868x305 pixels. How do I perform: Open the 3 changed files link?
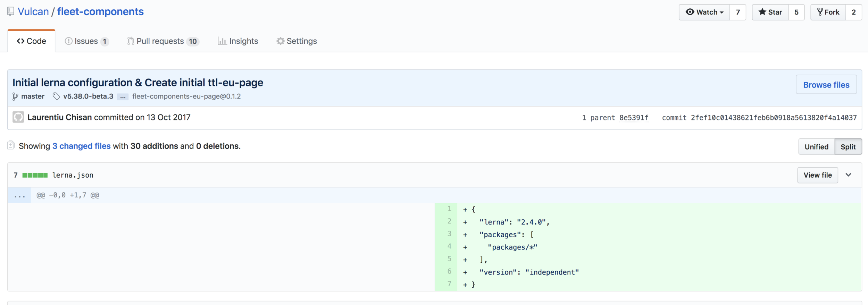coord(81,146)
